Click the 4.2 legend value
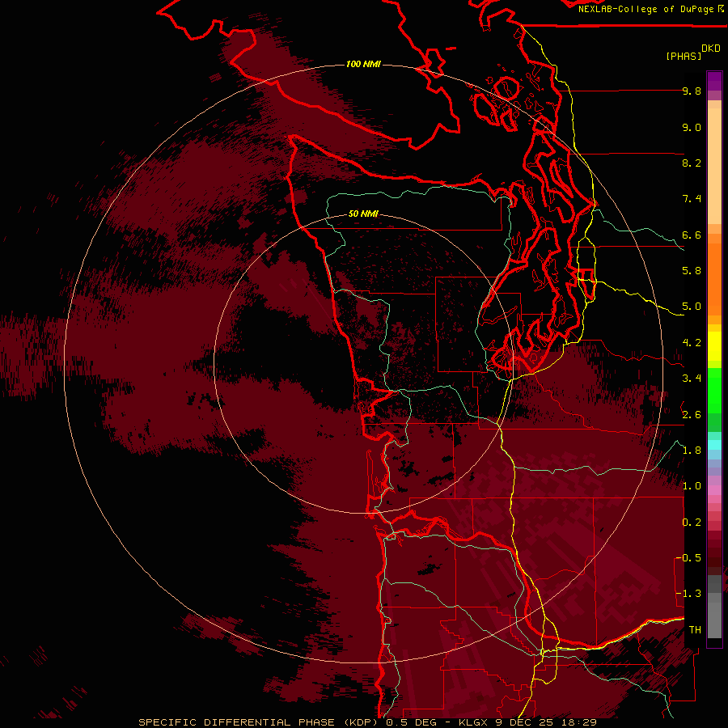 [x=692, y=343]
